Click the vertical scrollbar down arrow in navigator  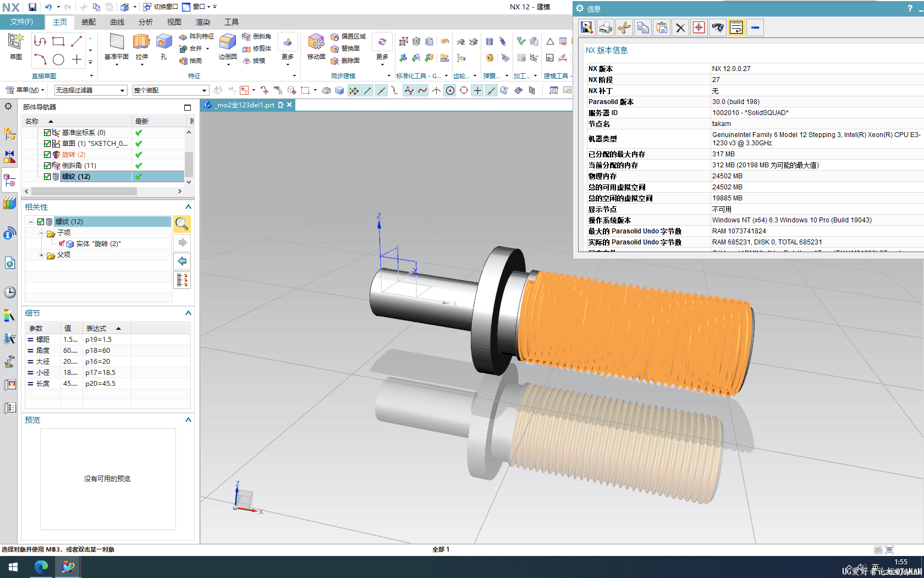point(189,182)
